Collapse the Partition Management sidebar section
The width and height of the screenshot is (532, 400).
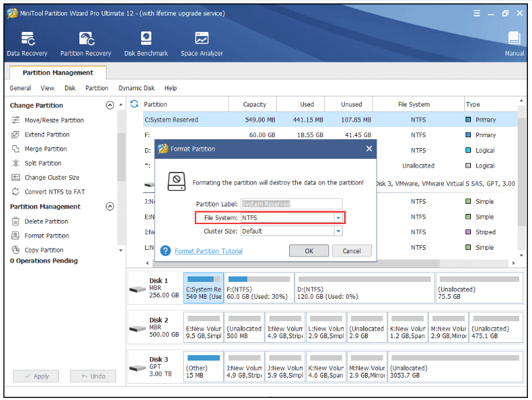click(110, 206)
